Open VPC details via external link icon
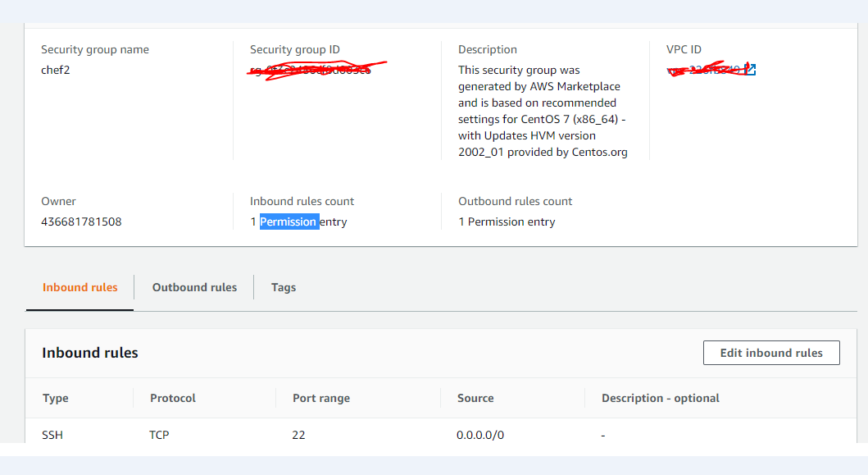This screenshot has height=475, width=868. 751,70
